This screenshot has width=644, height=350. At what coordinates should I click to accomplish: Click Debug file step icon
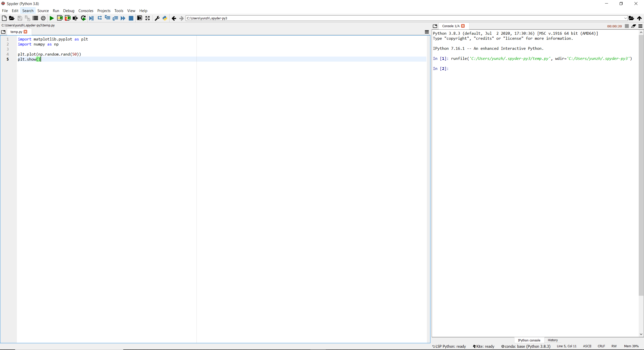91,18
